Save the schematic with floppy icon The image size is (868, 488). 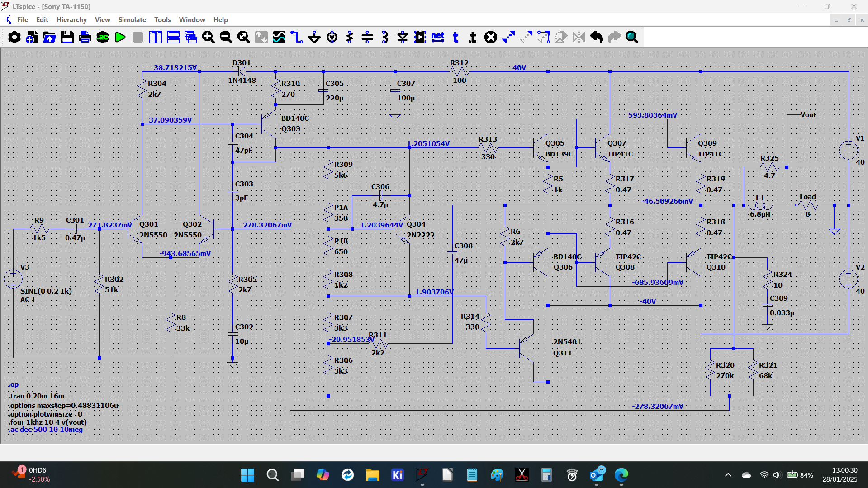point(67,37)
